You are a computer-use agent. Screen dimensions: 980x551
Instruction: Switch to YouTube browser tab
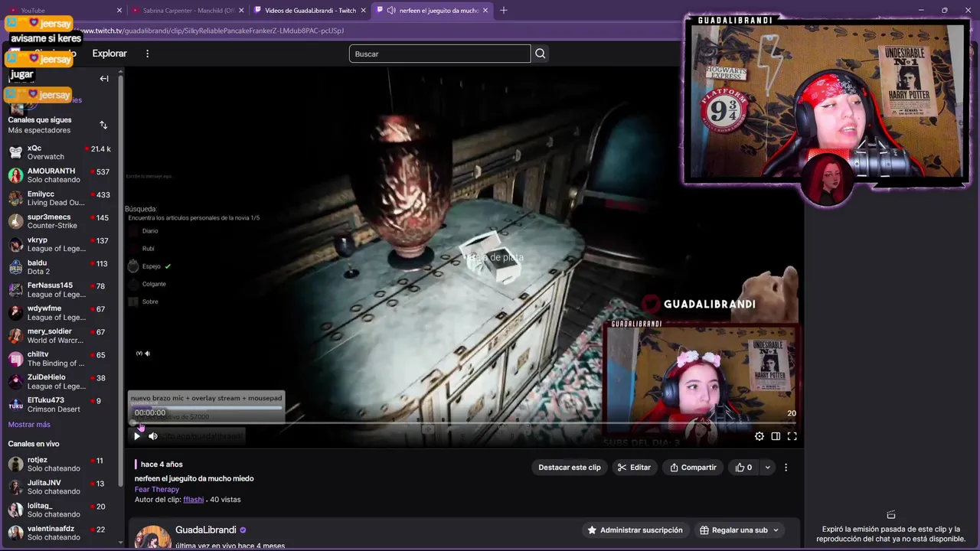(x=65, y=11)
